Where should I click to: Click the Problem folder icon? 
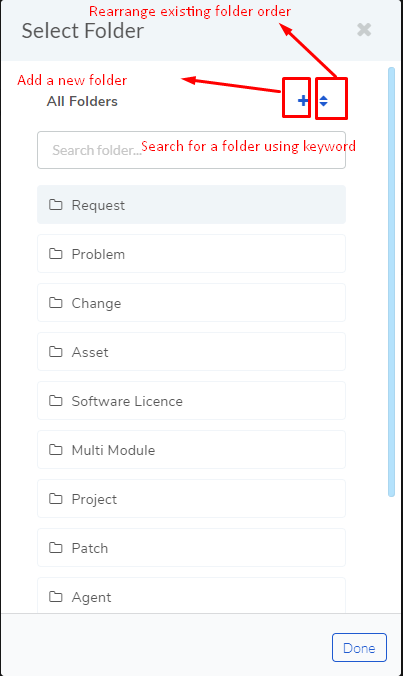coord(56,254)
